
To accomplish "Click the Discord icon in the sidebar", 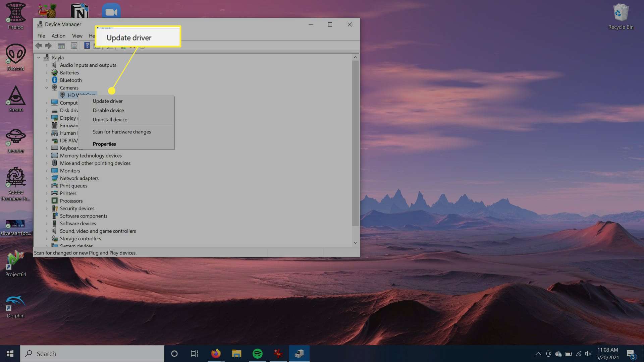I will tap(15, 57).
